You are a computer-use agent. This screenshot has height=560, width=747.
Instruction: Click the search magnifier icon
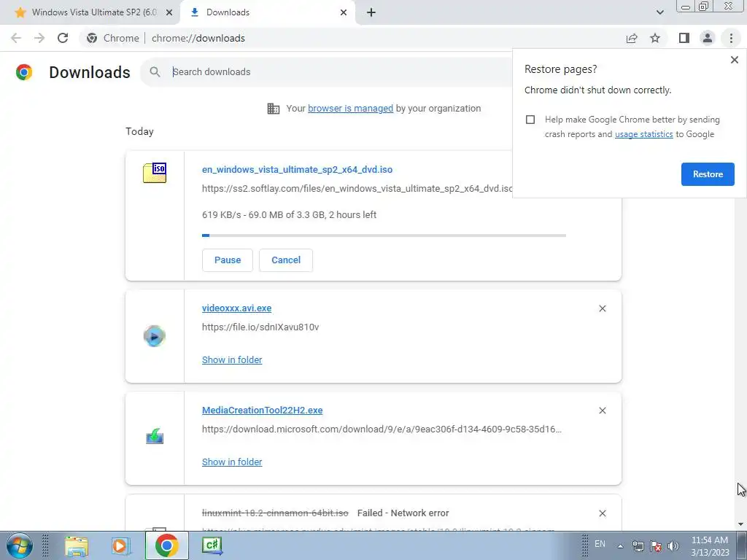click(155, 72)
